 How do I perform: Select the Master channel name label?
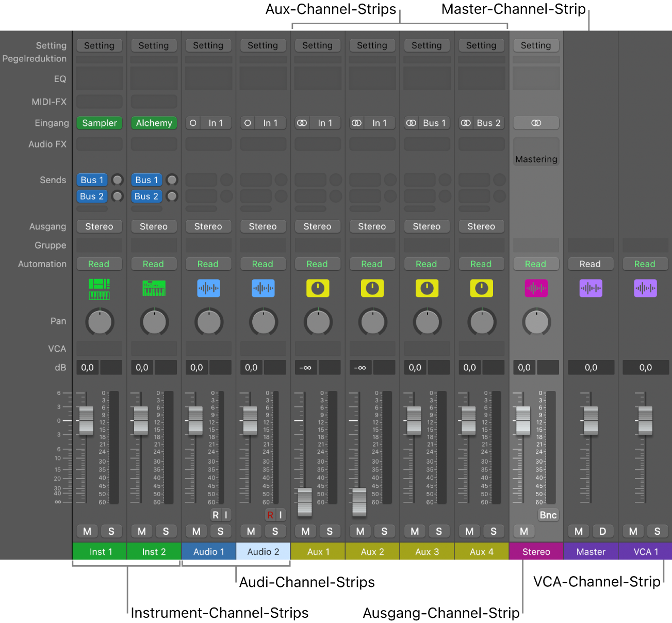point(591,551)
